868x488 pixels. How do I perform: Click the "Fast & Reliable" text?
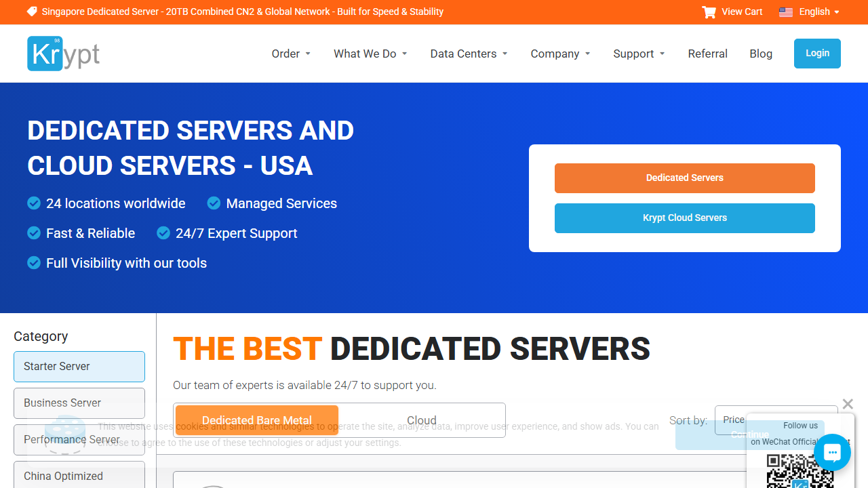click(91, 233)
